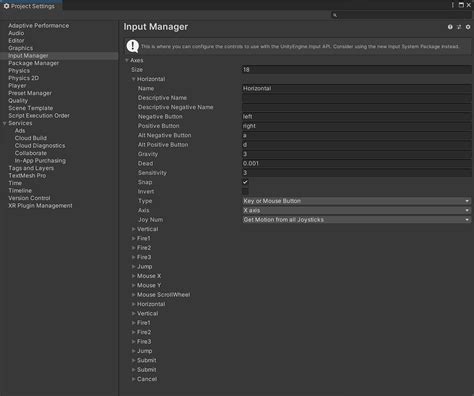
Task: Open Ads under Services
Action: point(20,131)
